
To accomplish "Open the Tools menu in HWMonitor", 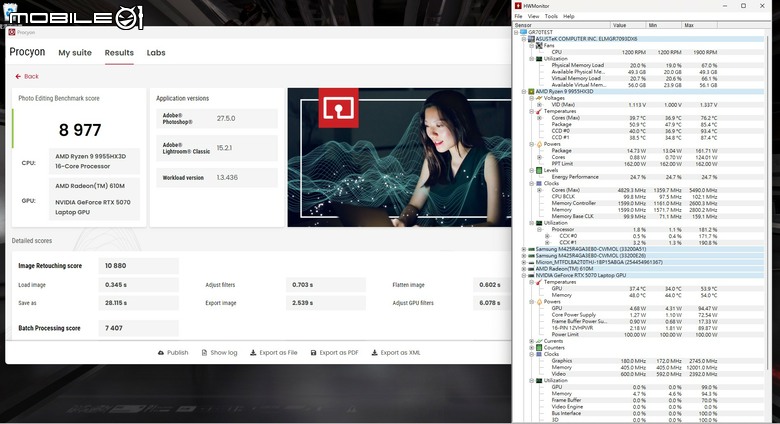I will click(551, 16).
